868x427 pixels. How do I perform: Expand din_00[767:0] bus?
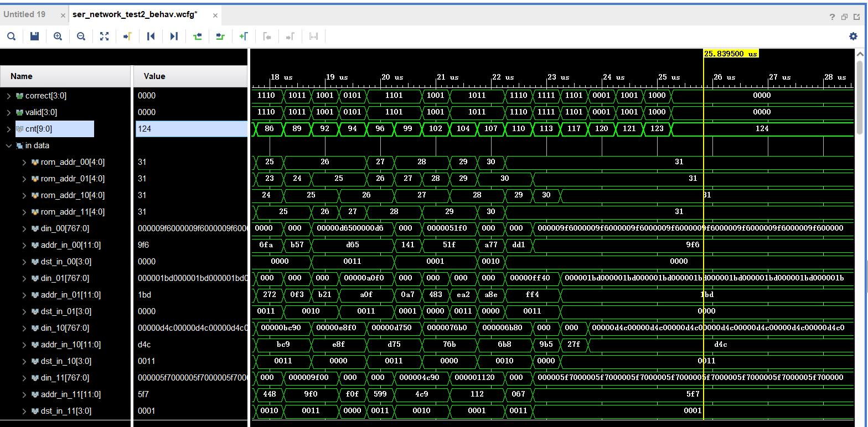click(24, 228)
